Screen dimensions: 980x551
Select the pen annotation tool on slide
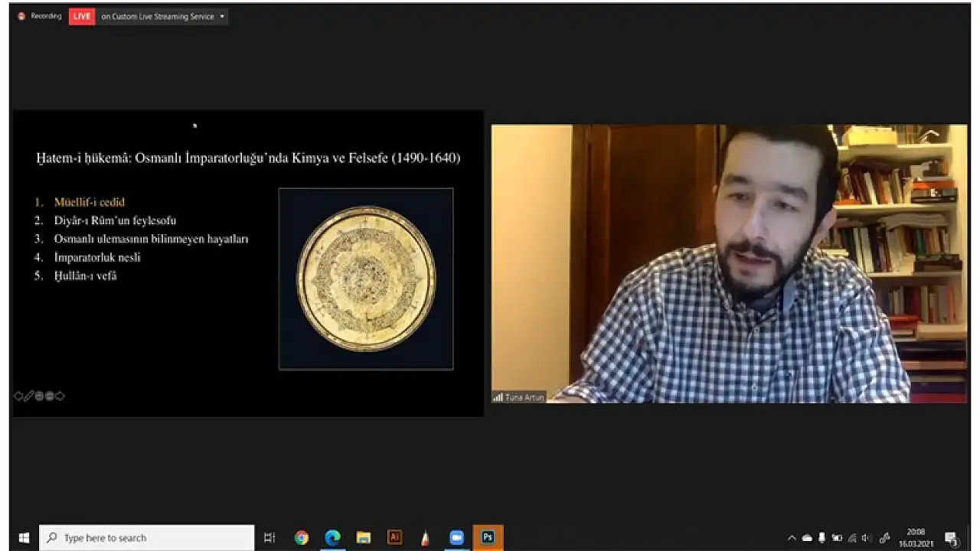[x=28, y=396]
